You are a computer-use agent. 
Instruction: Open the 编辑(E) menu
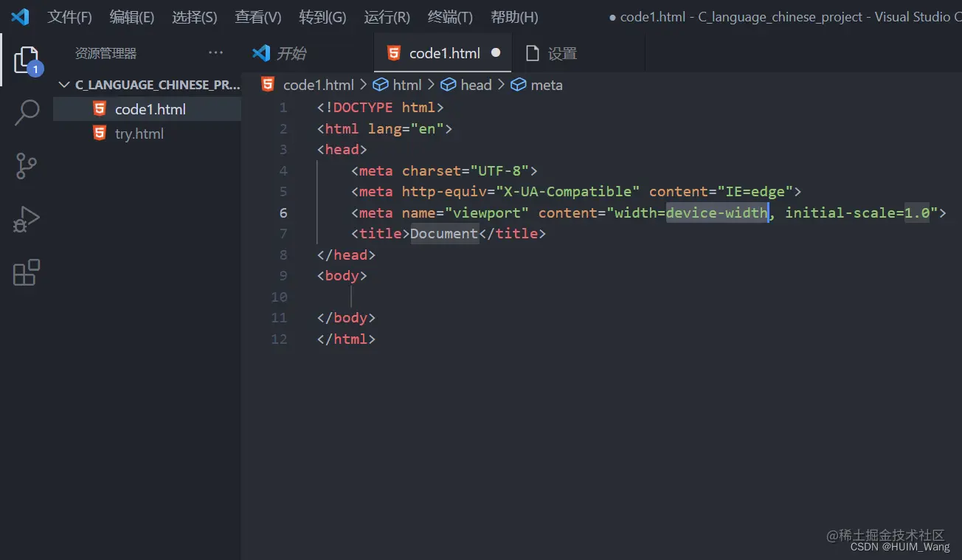coord(132,17)
